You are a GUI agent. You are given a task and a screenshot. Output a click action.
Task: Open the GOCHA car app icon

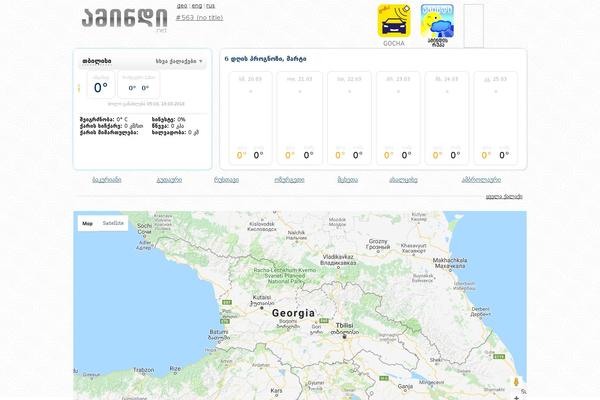pos(394,21)
